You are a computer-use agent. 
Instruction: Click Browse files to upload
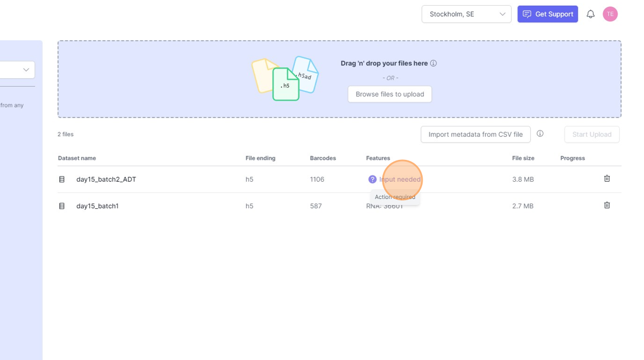[x=389, y=94]
